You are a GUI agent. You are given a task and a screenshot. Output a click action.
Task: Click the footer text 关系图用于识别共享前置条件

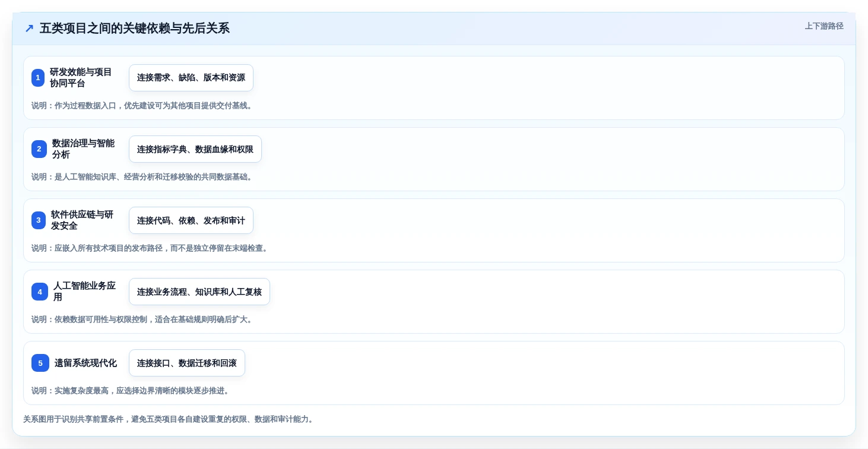click(x=169, y=419)
